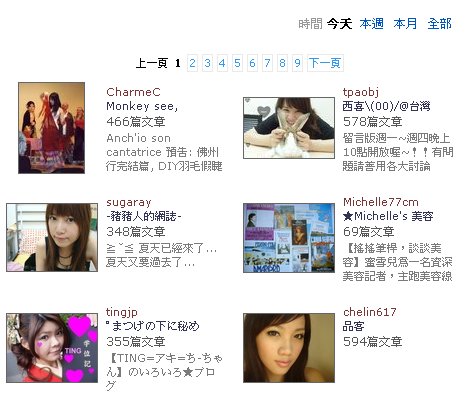Filter time by 本週 (this week)
This screenshot has height=403, width=469.
pos(371,24)
